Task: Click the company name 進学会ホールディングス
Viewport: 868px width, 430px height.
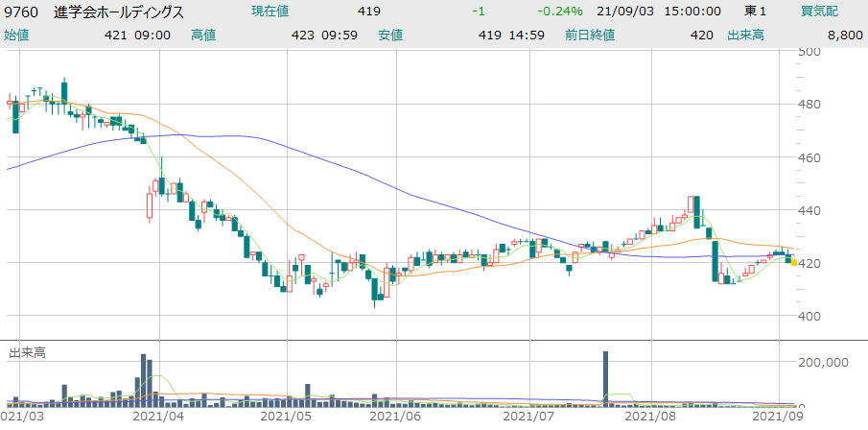Action: (x=120, y=12)
